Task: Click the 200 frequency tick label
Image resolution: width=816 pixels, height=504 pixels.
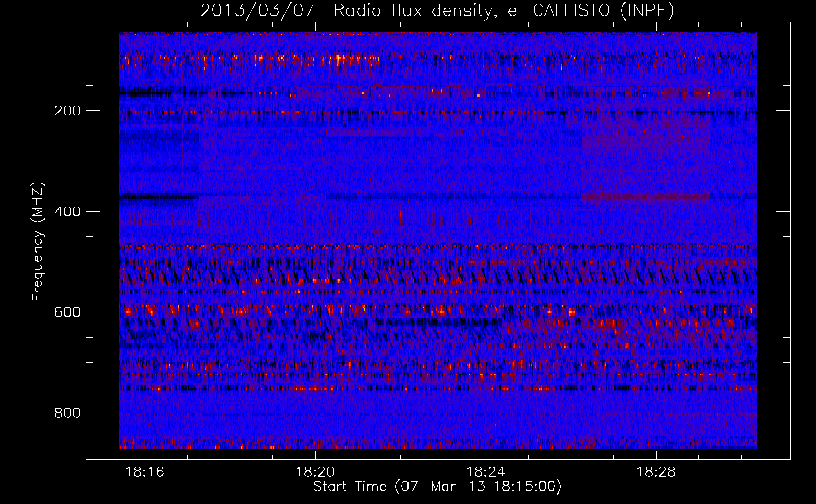Action: [68, 111]
